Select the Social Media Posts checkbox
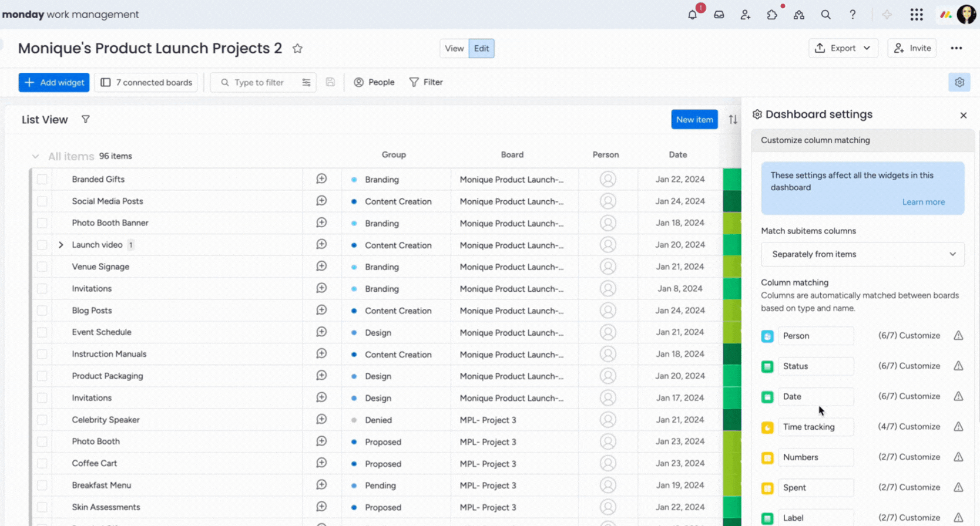This screenshot has height=526, width=980. coord(42,201)
